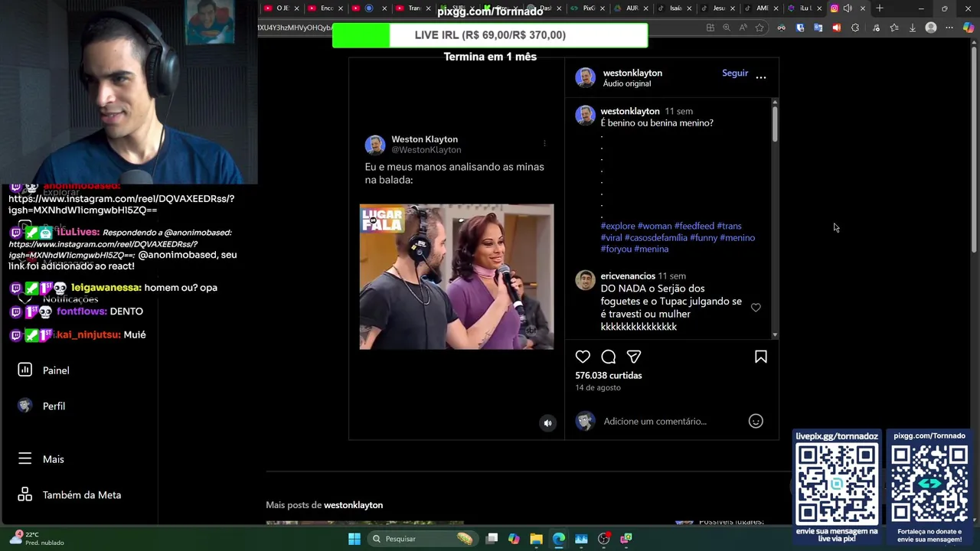The width and height of the screenshot is (980, 551).
Task: Open westonklayton profile name in header
Action: click(632, 73)
